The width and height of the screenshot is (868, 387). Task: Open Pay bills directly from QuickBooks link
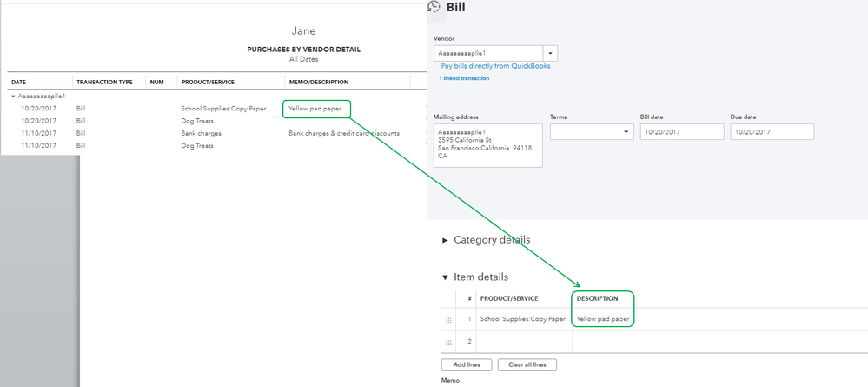(495, 66)
